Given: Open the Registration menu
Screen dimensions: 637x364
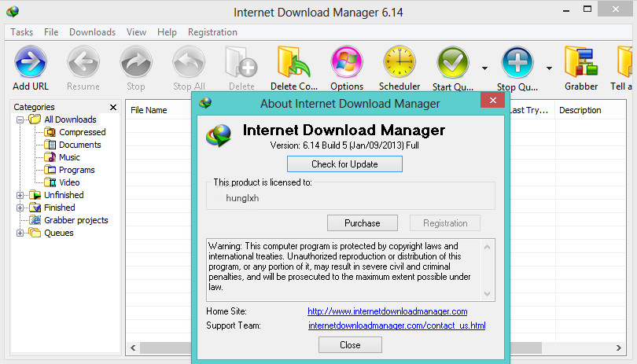Looking at the screenshot, I should 212,32.
